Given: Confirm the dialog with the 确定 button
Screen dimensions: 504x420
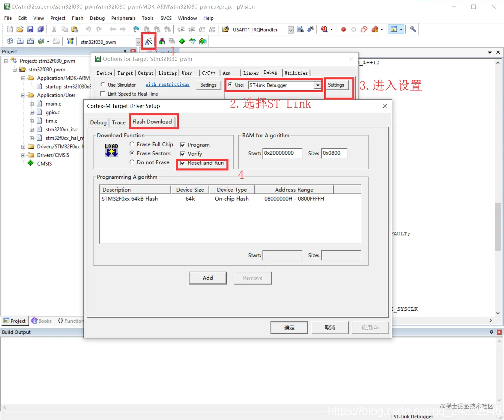Looking at the screenshot, I should [289, 328].
